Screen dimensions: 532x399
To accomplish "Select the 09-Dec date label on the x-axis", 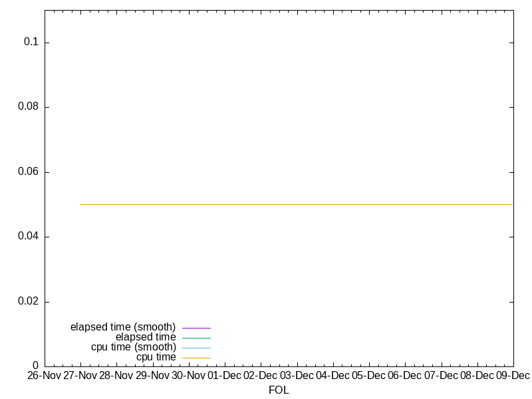I will coord(512,376).
